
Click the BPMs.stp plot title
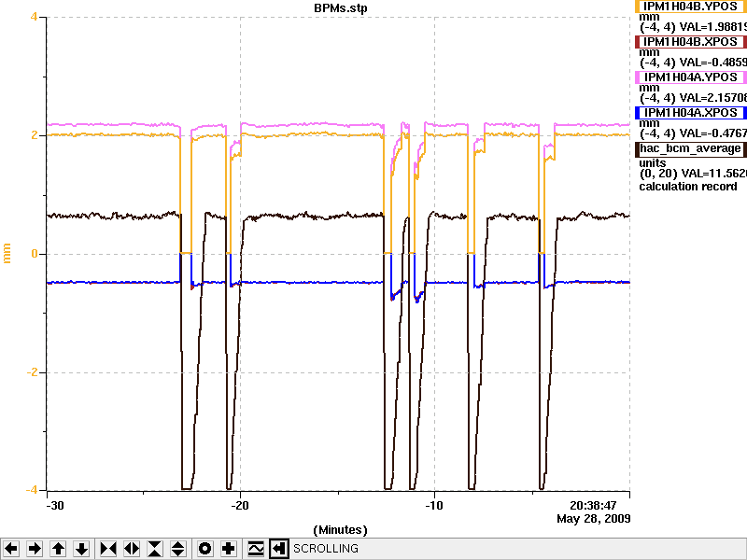pos(341,8)
